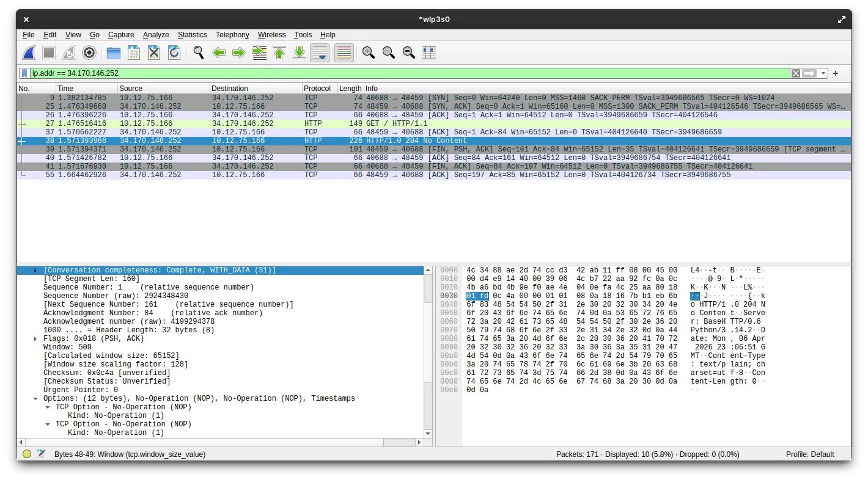This screenshot has height=485, width=868.
Task: Zoom in on packet list text
Action: coord(368,53)
